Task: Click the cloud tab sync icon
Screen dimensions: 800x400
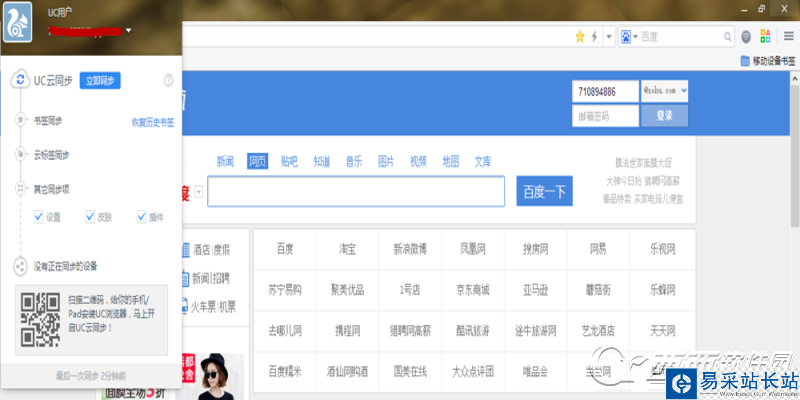Action: coord(20,154)
